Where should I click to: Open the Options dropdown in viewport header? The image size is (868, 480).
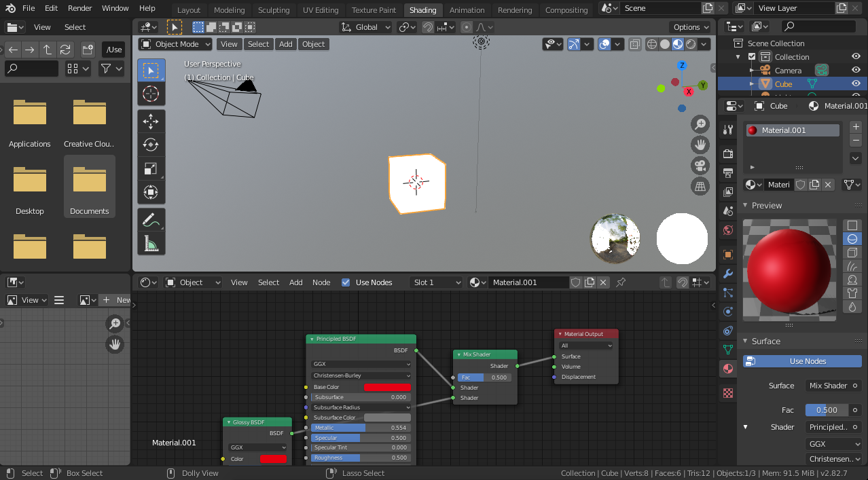tap(691, 27)
